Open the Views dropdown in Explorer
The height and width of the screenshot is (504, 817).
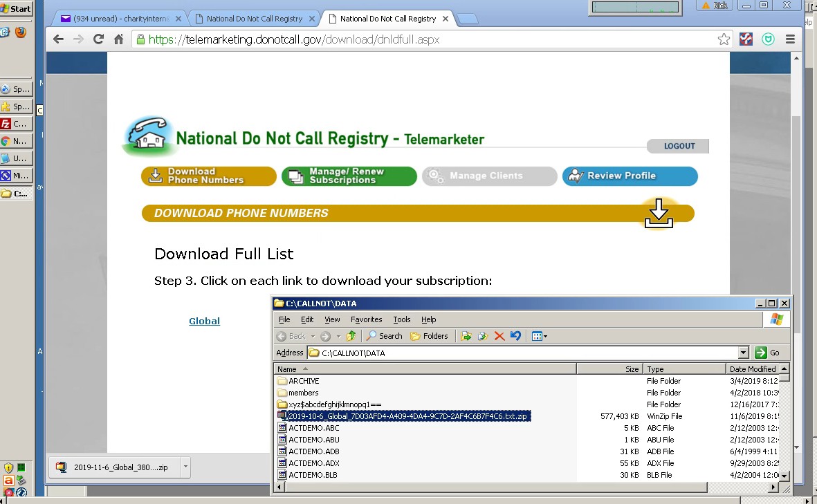click(540, 337)
